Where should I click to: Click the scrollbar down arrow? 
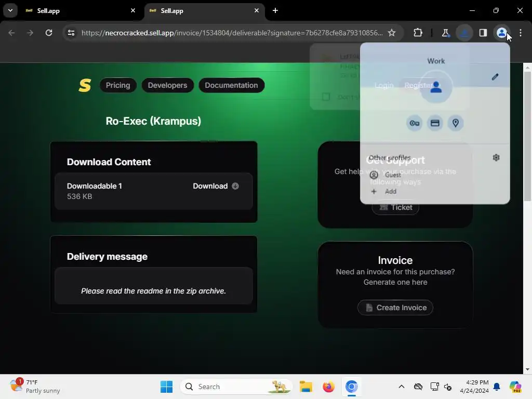point(527,369)
